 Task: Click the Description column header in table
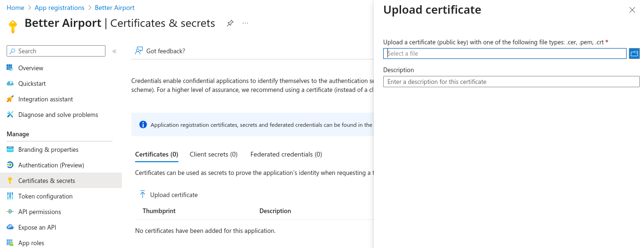pos(275,211)
